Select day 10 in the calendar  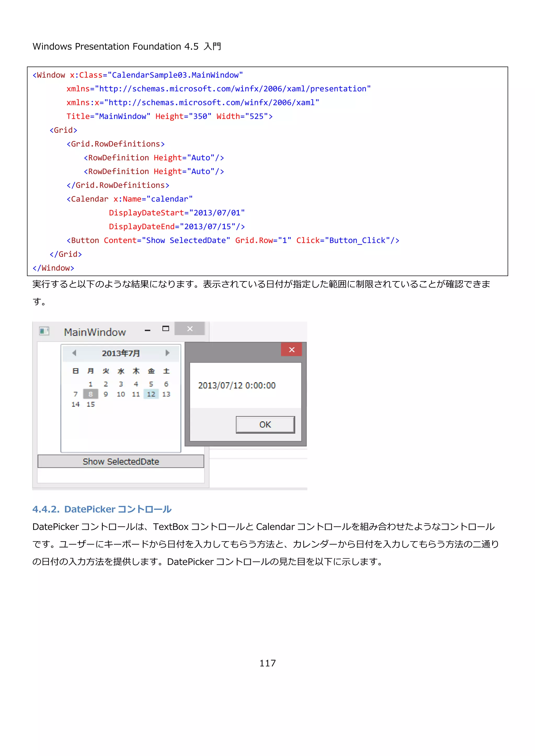[121, 394]
